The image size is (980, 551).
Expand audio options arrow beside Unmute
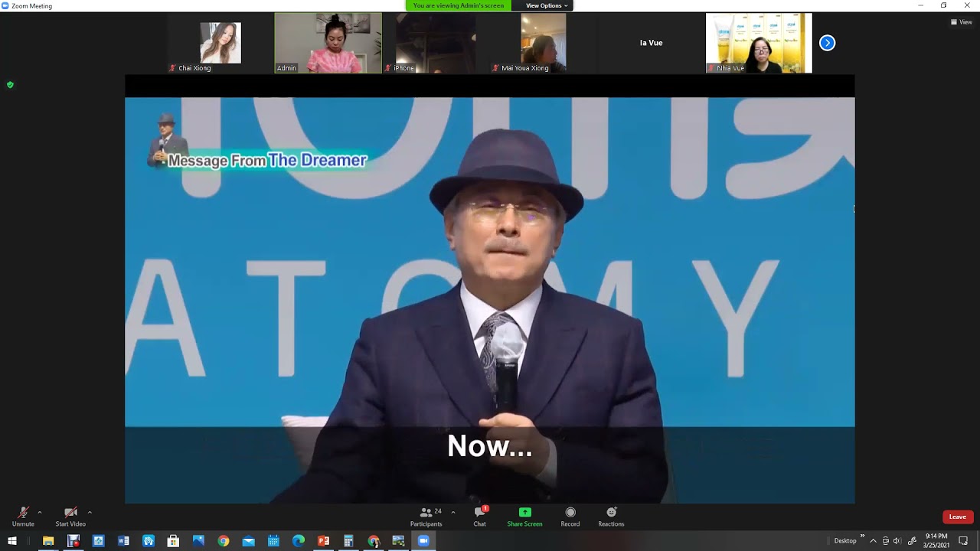pos(40,512)
